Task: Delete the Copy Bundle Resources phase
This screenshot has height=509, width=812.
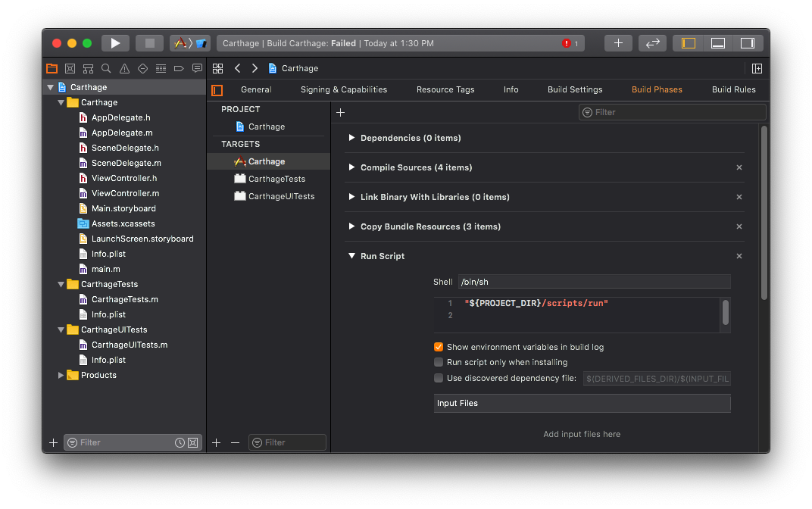Action: [x=739, y=226]
